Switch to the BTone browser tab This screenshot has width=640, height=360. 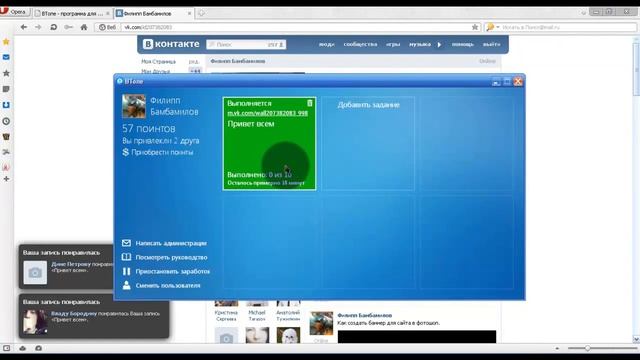[x=72, y=13]
